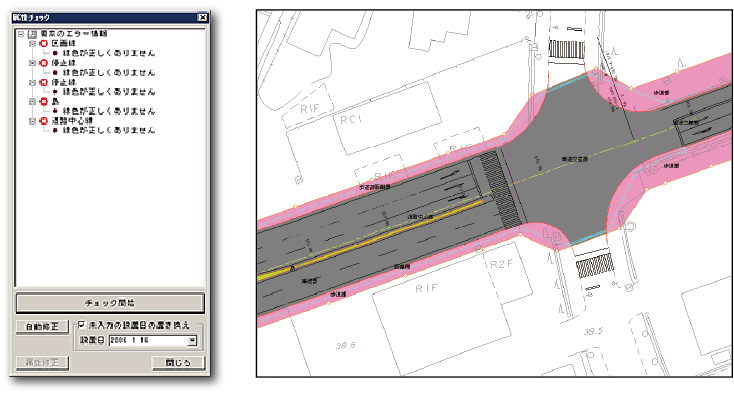Open the 設置日 date dropdown arrow
734x395 pixels.
click(192, 341)
